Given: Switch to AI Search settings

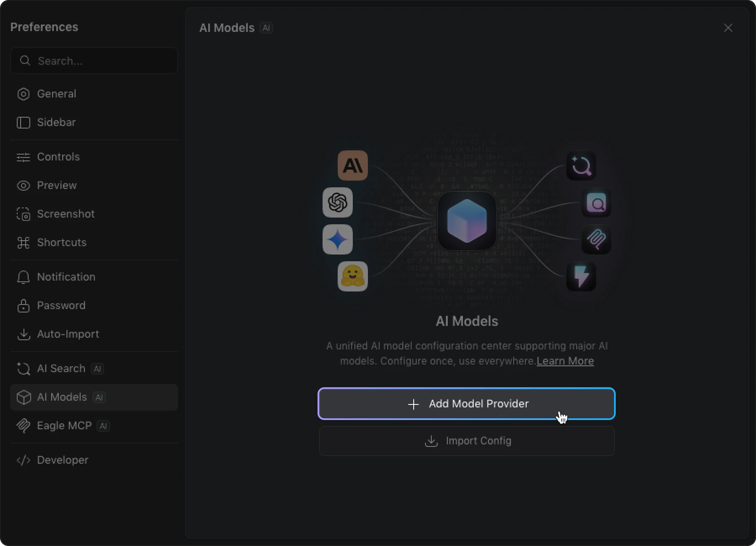Looking at the screenshot, I should pyautogui.click(x=61, y=368).
